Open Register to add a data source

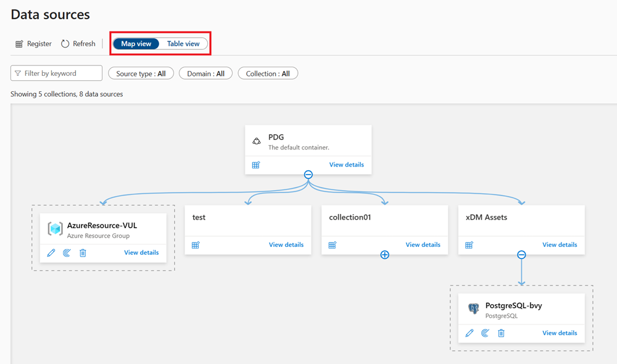coord(33,43)
